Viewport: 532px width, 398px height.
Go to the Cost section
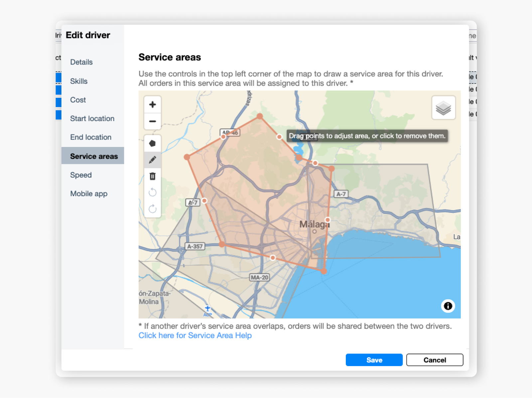[77, 100]
